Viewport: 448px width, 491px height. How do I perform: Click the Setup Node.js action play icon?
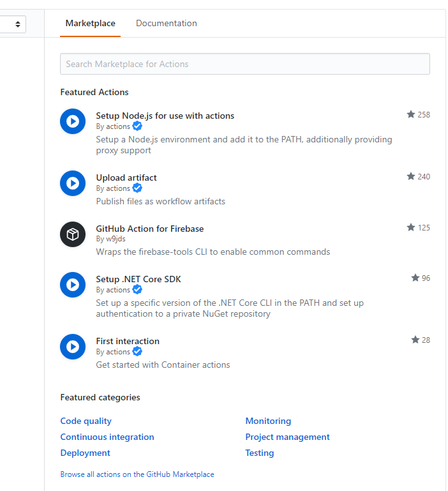click(73, 121)
